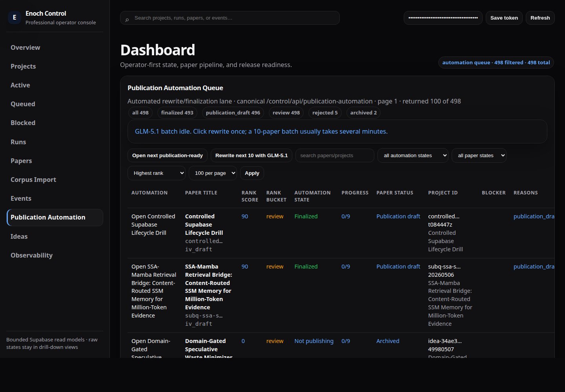Filter by 'archived 2' chip
Viewport: 565px width, 392px height.
(363, 113)
